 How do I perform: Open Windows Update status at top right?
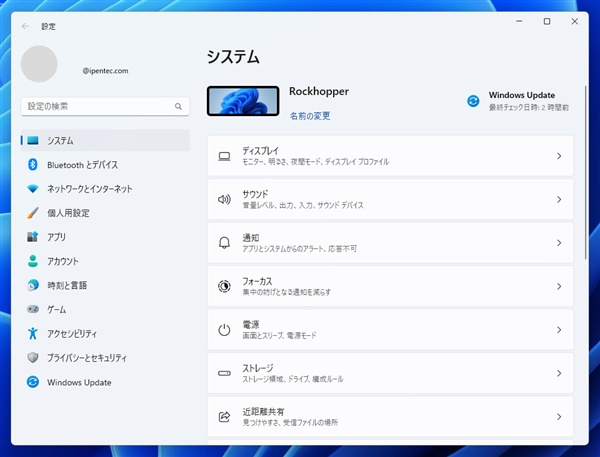click(518, 101)
